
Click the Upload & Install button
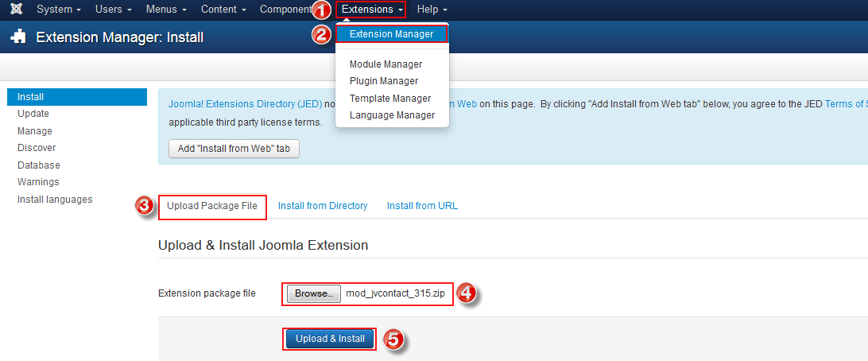coord(331,338)
